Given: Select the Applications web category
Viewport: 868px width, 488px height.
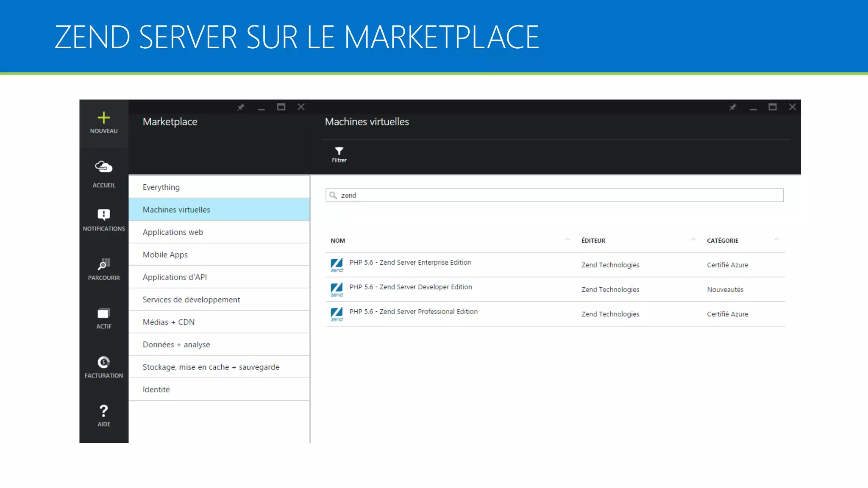Looking at the screenshot, I should tap(173, 232).
